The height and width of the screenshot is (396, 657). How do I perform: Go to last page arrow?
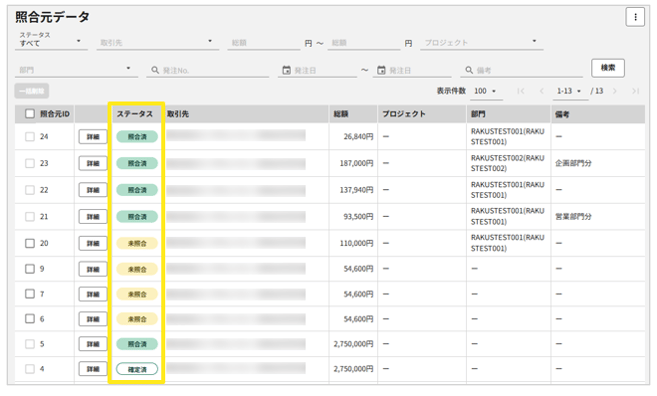pyautogui.click(x=635, y=91)
